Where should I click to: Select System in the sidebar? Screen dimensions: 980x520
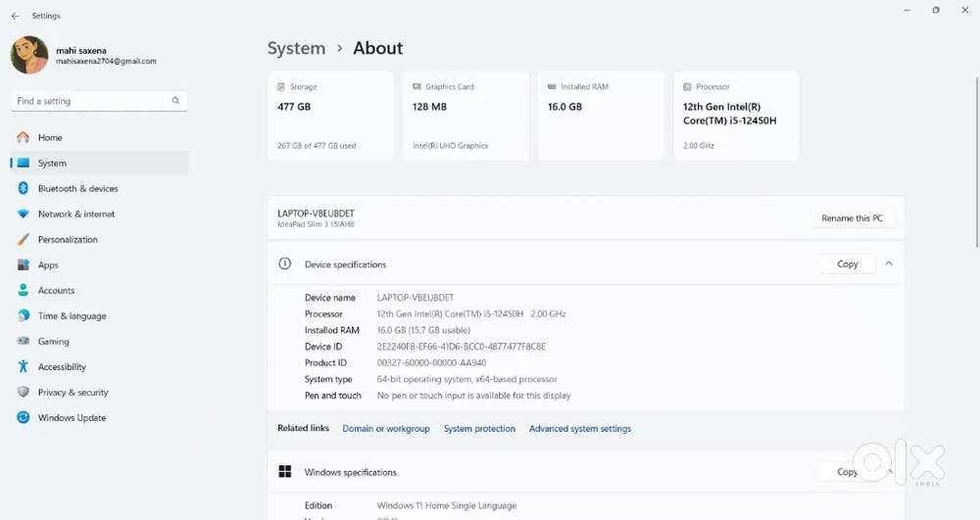click(x=99, y=163)
